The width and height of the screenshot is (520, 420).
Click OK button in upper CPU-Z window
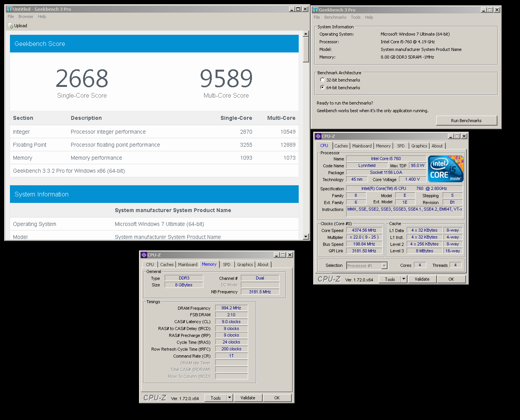click(x=451, y=279)
